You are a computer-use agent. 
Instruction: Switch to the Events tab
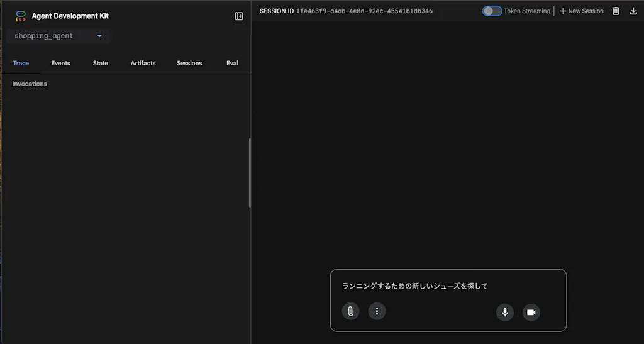(61, 64)
